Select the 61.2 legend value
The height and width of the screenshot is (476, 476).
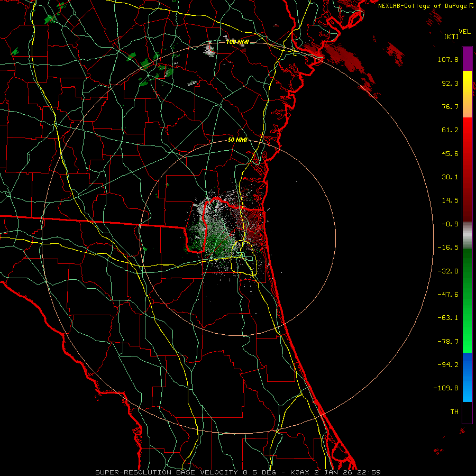450,130
